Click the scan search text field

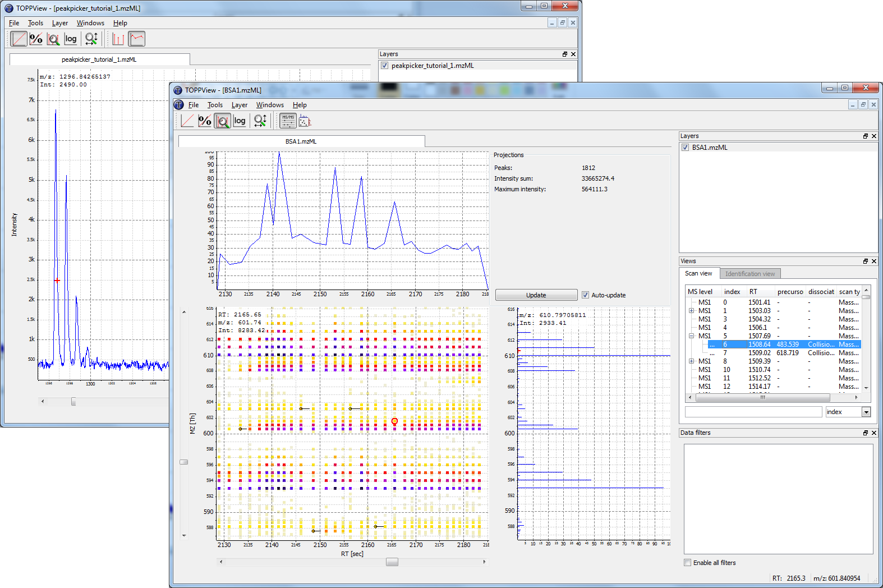click(x=753, y=412)
